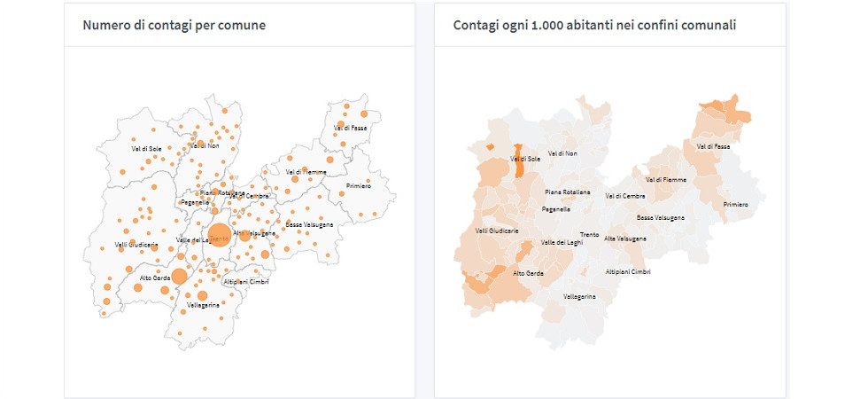Viewport: 868px width, 399px height.
Task: Click the large Alto Garda bubble
Action: tap(179, 276)
